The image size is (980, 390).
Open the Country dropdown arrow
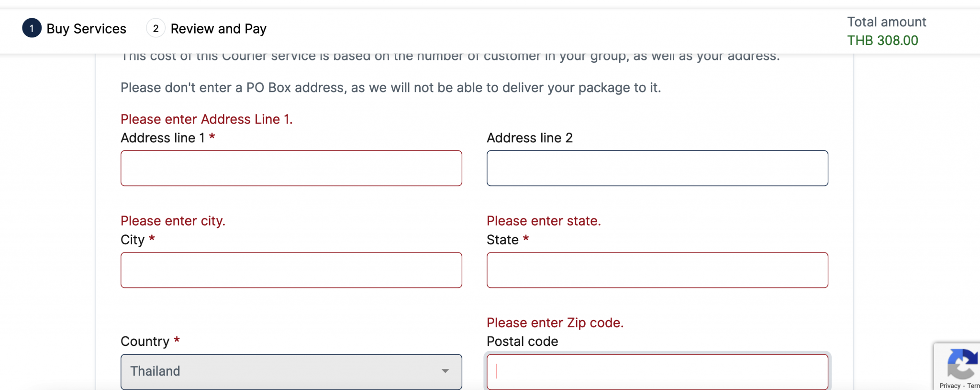click(445, 371)
